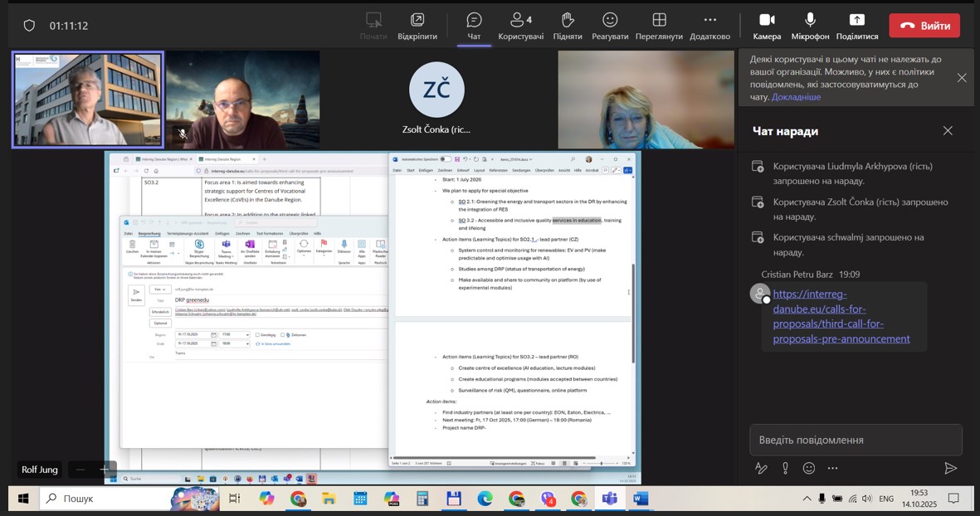Click the zoom-in plus on shared screen
Image resolution: width=980 pixels, height=516 pixels.
tap(105, 470)
